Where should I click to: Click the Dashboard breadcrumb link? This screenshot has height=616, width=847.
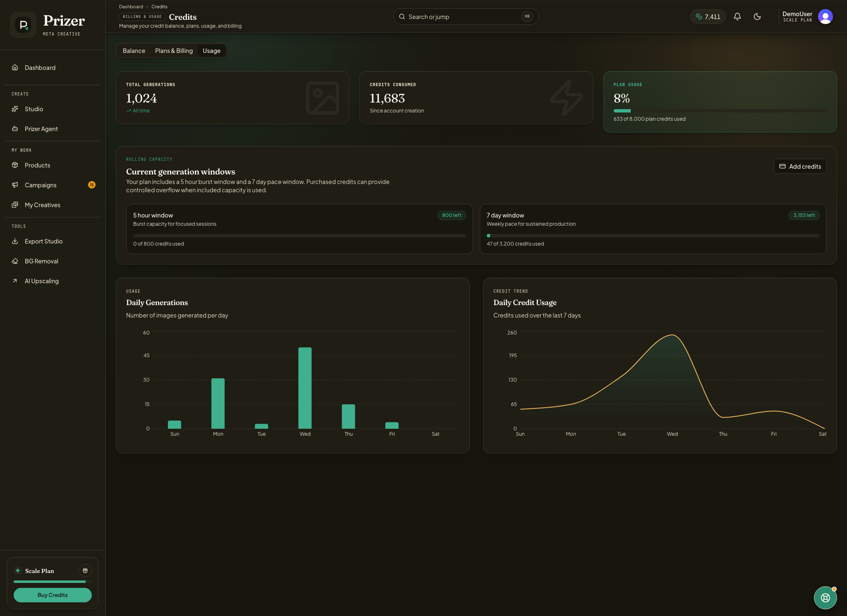(131, 7)
